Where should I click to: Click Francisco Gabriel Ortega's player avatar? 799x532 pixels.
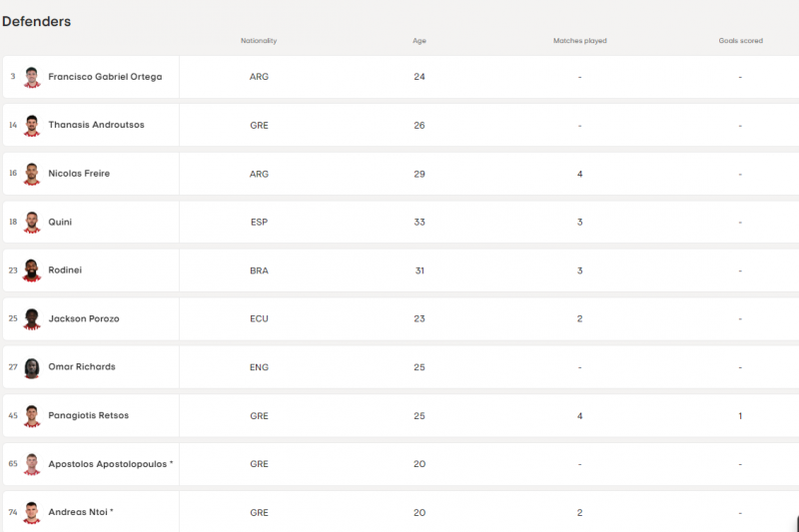(32, 77)
